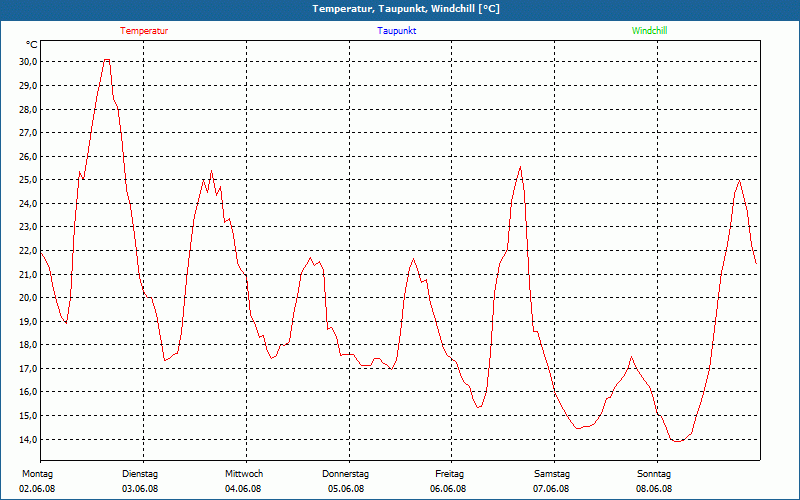
Task: Click the 22,0 y-axis value
Action: (29, 251)
